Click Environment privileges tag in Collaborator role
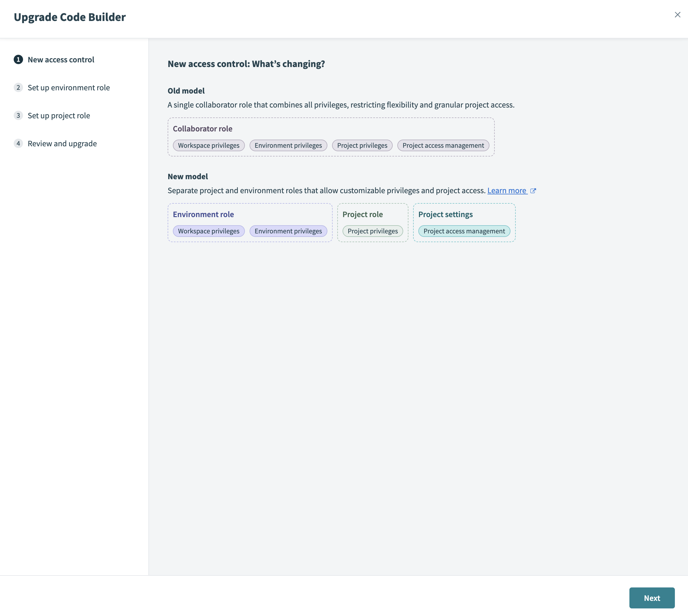 pyautogui.click(x=288, y=145)
